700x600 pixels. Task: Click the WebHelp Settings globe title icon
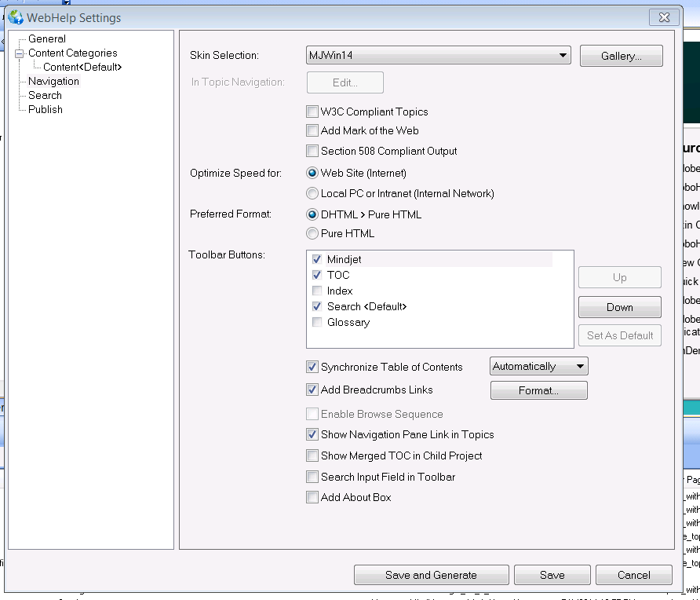click(16, 17)
